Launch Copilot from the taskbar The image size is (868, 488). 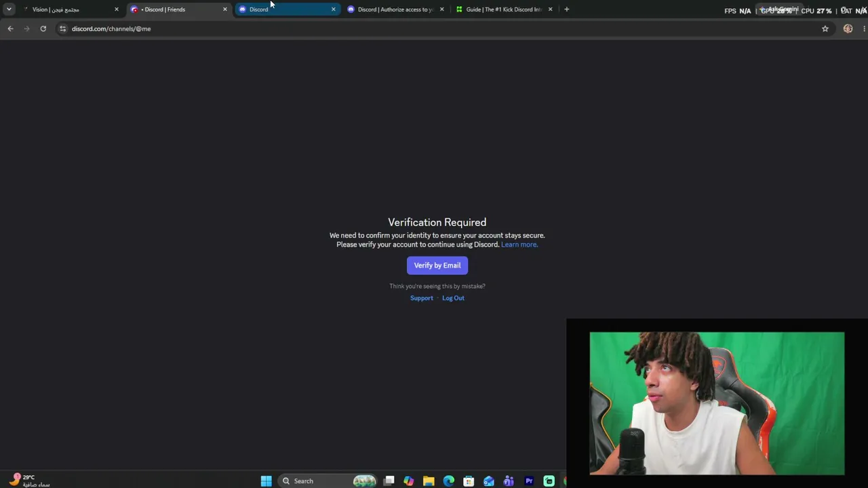click(x=408, y=481)
